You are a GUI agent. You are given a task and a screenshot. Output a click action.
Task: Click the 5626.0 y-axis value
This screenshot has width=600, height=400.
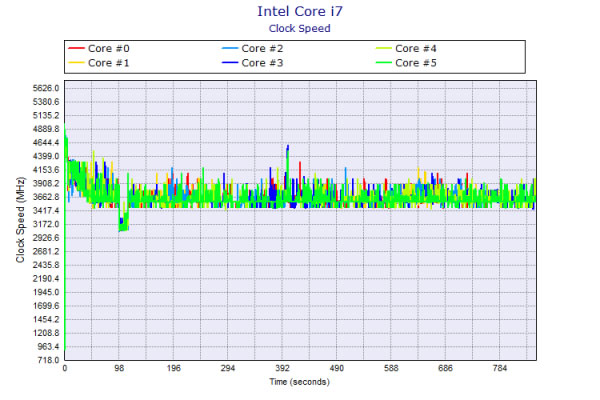pos(46,88)
